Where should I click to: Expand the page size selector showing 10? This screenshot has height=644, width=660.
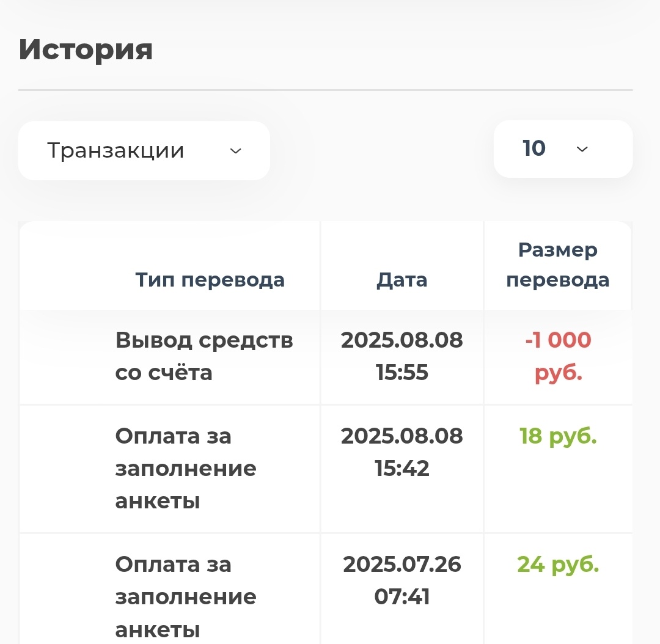562,148
